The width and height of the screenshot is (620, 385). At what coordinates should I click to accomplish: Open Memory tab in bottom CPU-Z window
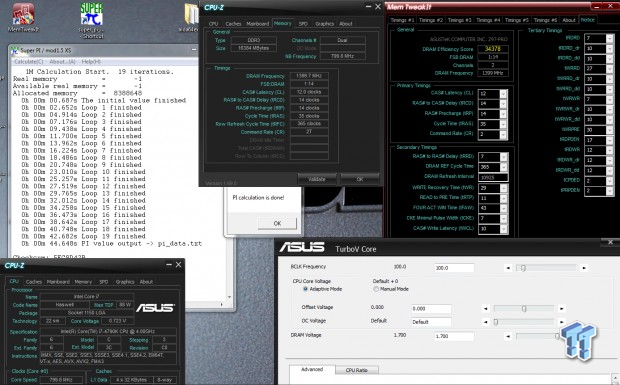point(83,282)
